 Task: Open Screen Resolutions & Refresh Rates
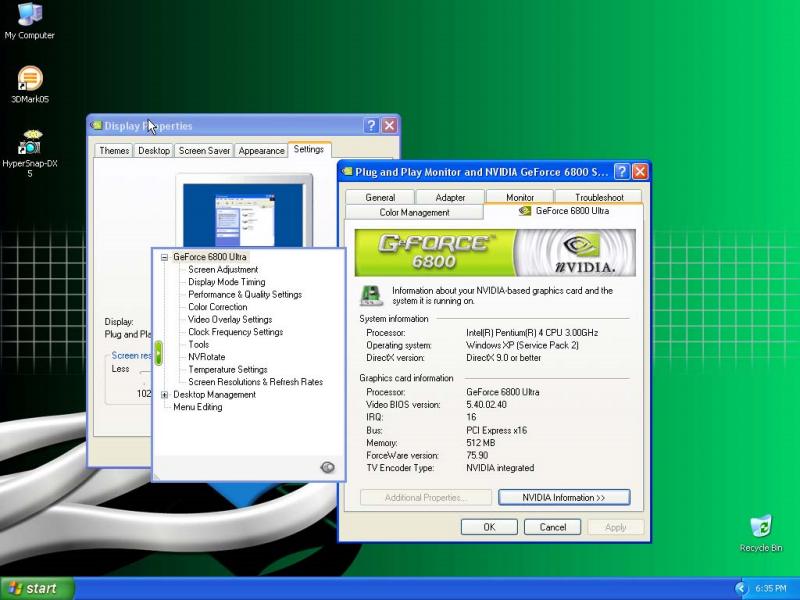tap(255, 382)
